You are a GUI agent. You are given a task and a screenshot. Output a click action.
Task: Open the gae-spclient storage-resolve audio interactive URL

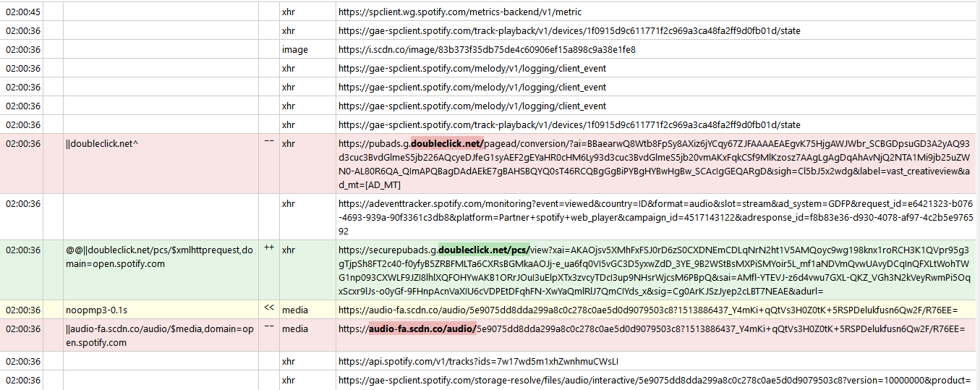654,380
